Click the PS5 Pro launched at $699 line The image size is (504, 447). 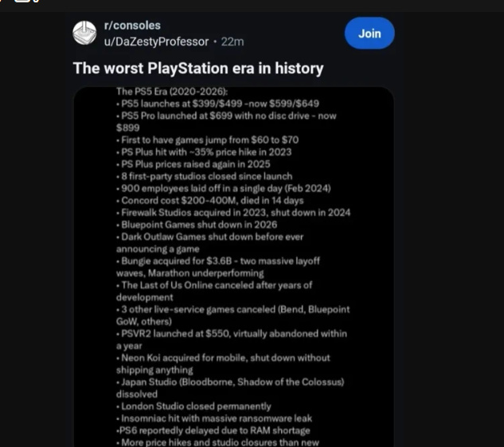[x=227, y=116]
